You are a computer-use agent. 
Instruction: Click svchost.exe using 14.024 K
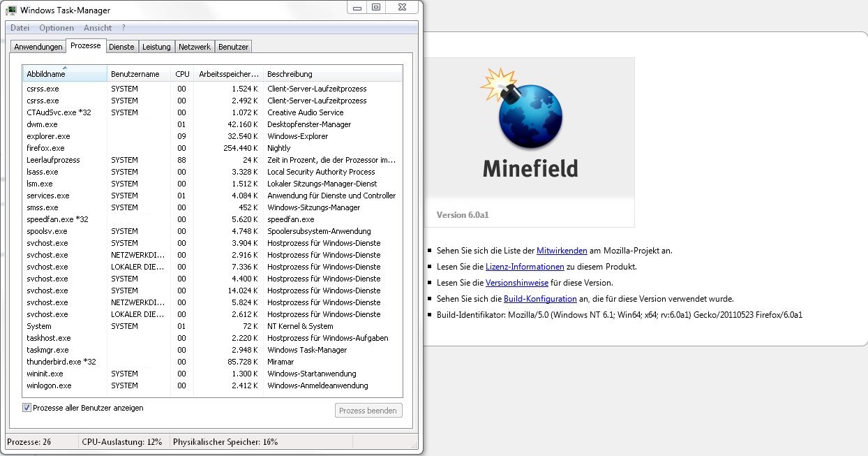[x=212, y=290]
